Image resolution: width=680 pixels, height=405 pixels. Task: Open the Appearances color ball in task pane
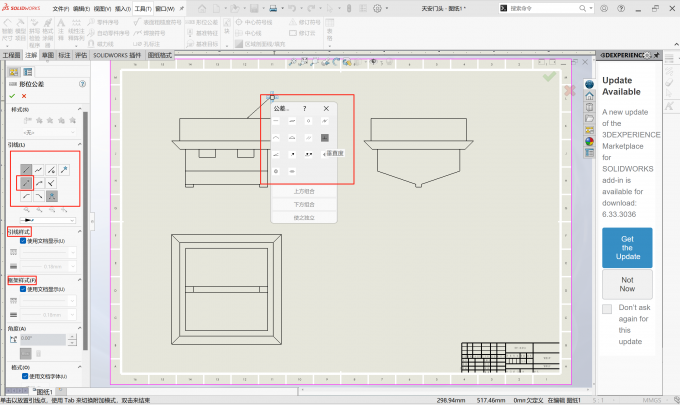coord(589,141)
